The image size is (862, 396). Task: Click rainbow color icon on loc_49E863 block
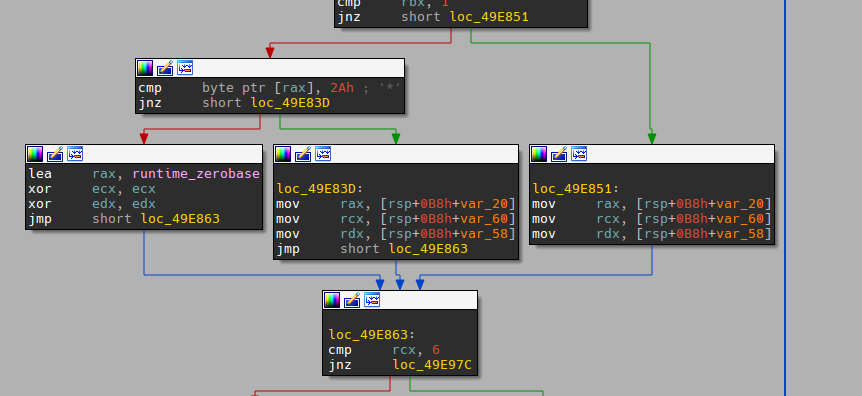[332, 300]
